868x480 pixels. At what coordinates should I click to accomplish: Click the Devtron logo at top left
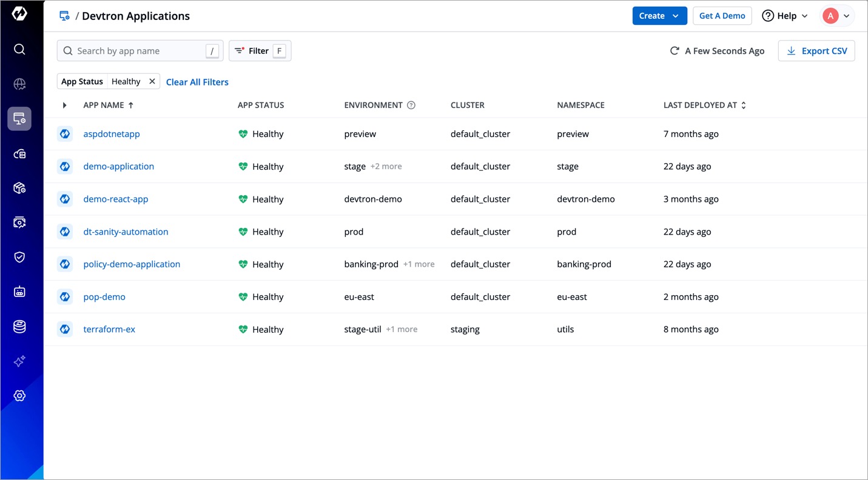tap(20, 13)
